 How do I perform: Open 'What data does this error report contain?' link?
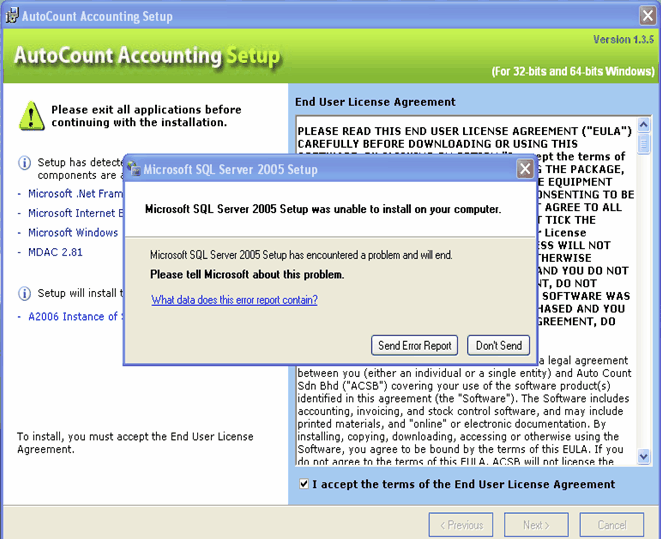click(234, 300)
